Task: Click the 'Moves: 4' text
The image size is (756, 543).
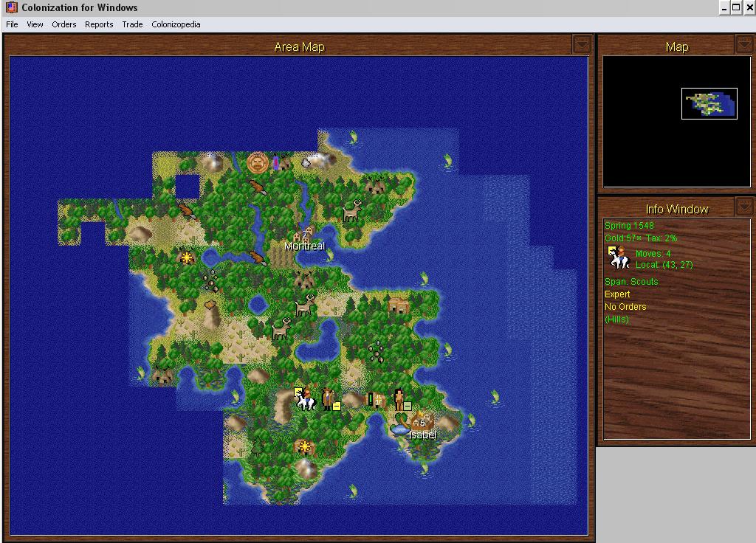Action: click(x=653, y=254)
